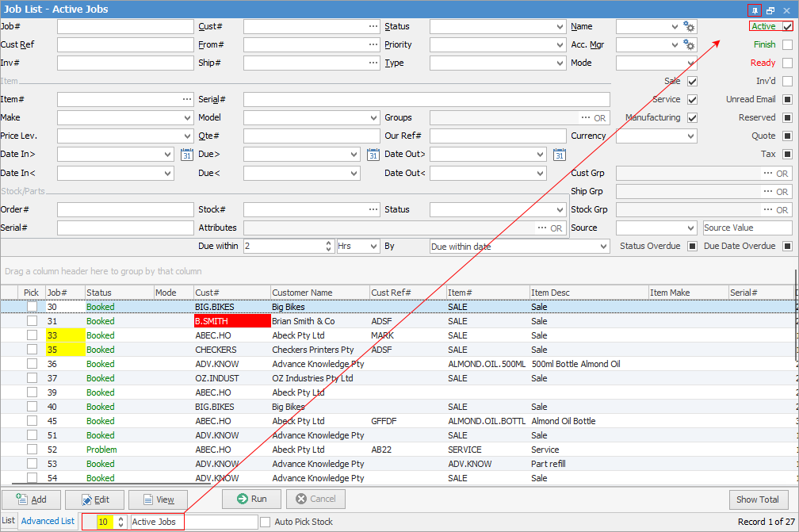Screen dimensions: 799x532
Task: Click the gear icon next to Acc. Mgr
Action: pos(689,44)
